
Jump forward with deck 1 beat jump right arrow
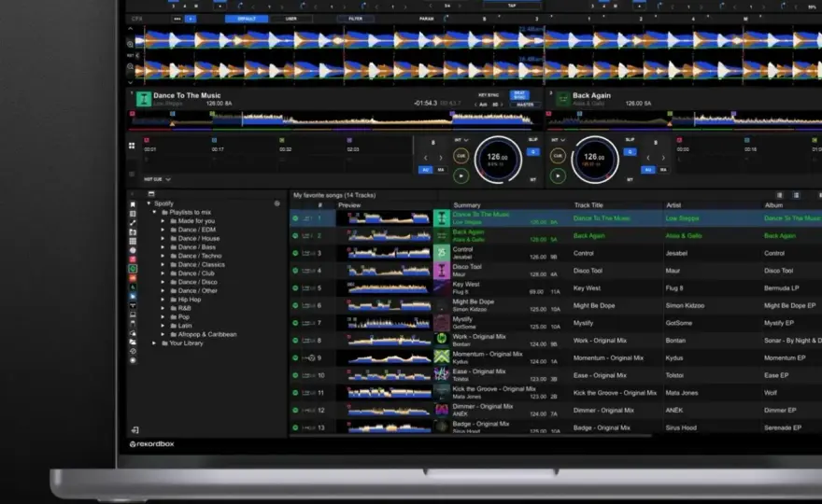pos(441,158)
